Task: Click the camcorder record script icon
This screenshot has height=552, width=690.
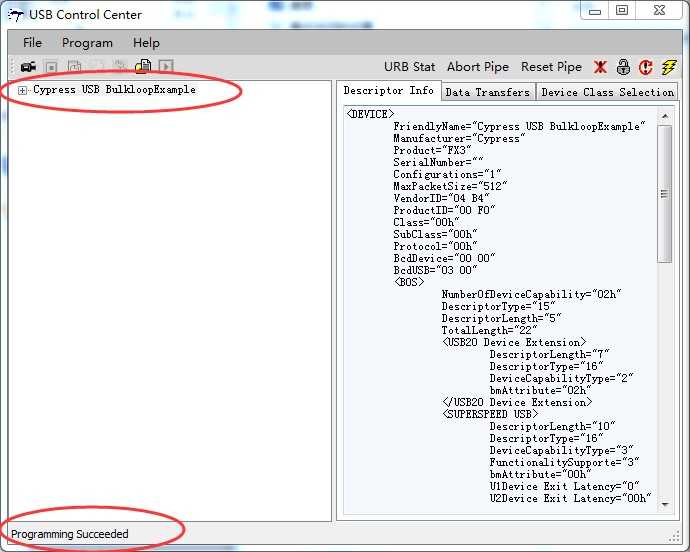Action: (x=29, y=67)
